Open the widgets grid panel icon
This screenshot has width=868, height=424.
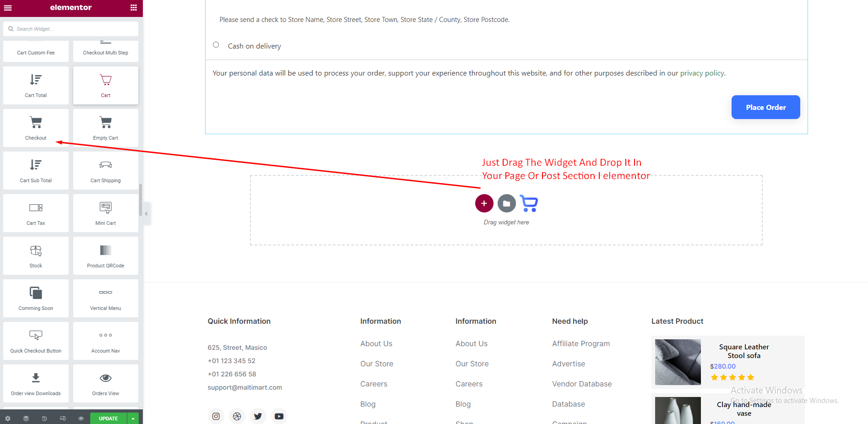[x=134, y=8]
